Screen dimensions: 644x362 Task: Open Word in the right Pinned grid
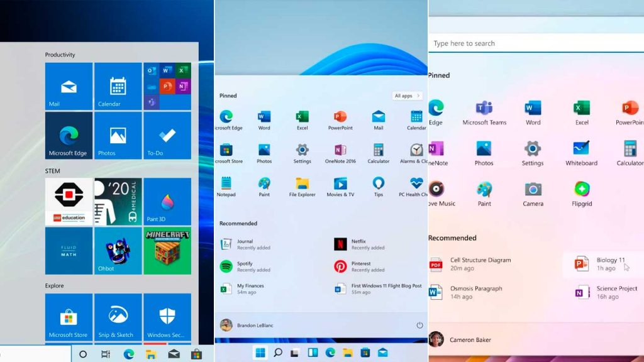pyautogui.click(x=533, y=112)
